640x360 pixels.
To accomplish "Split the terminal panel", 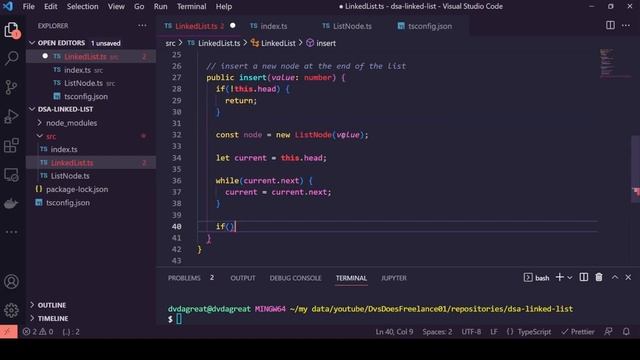I will point(584,278).
